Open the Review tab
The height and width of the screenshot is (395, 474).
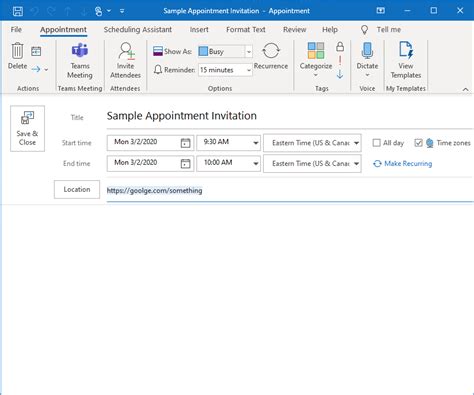tap(294, 30)
